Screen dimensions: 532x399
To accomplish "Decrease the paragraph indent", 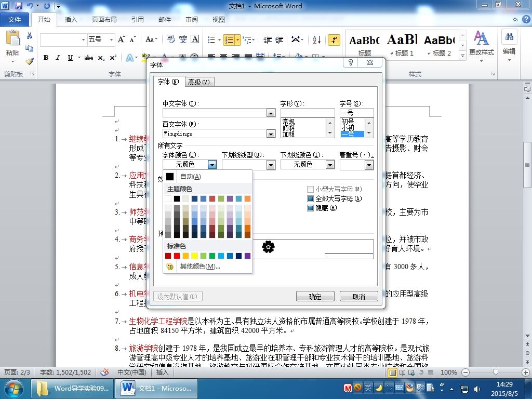I will point(268,39).
